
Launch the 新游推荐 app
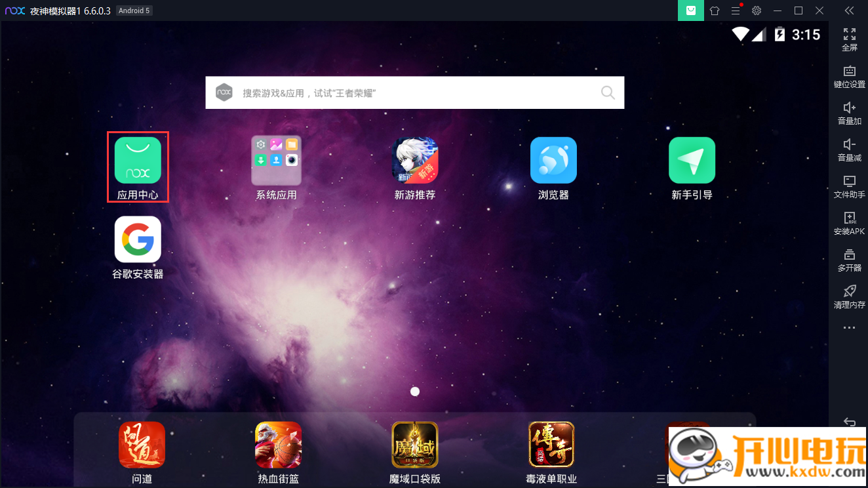(415, 161)
